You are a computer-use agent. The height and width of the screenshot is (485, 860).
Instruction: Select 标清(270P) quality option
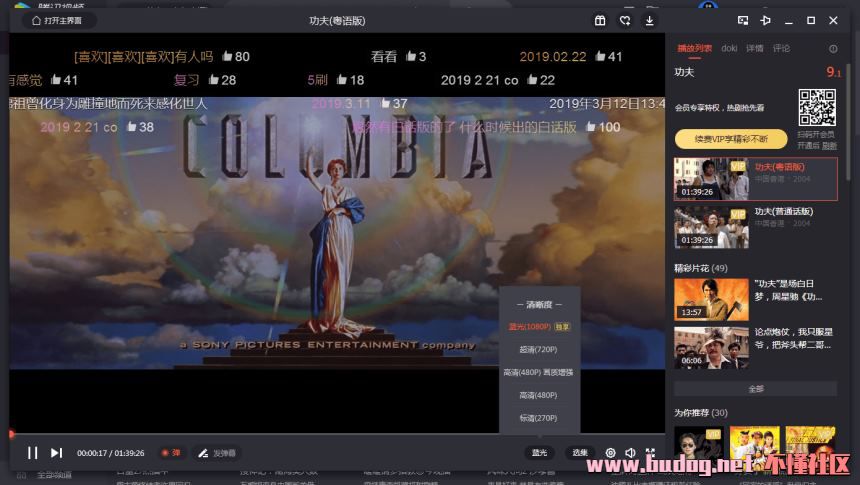pyautogui.click(x=539, y=418)
